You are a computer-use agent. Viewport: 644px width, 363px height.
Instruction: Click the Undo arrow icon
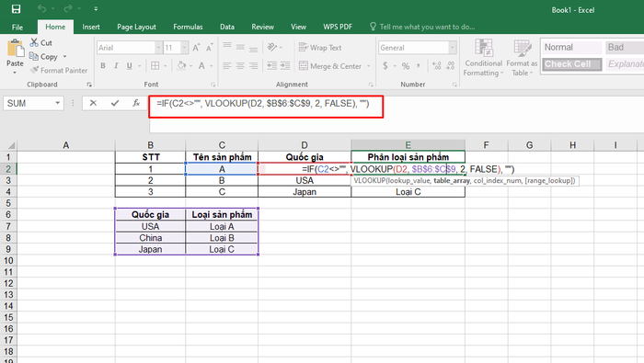point(41,8)
